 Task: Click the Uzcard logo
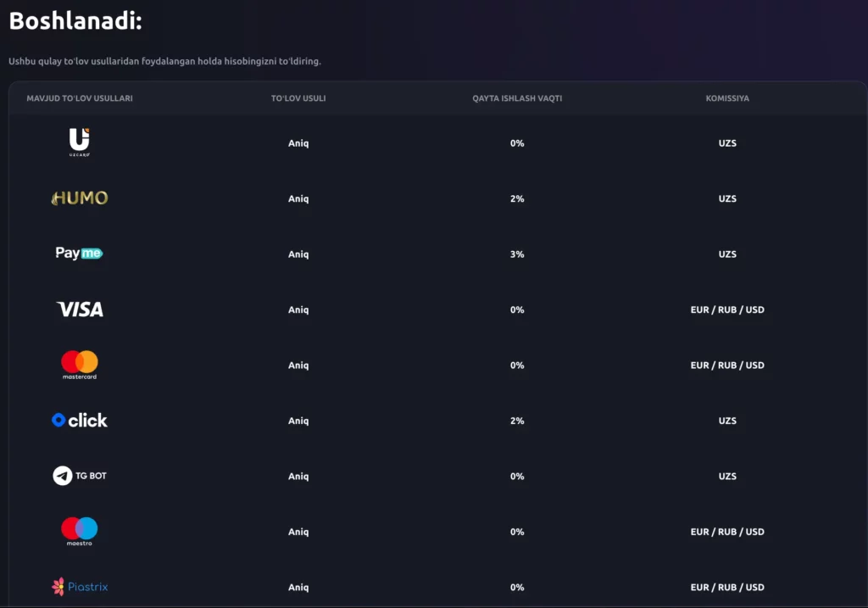(x=80, y=142)
